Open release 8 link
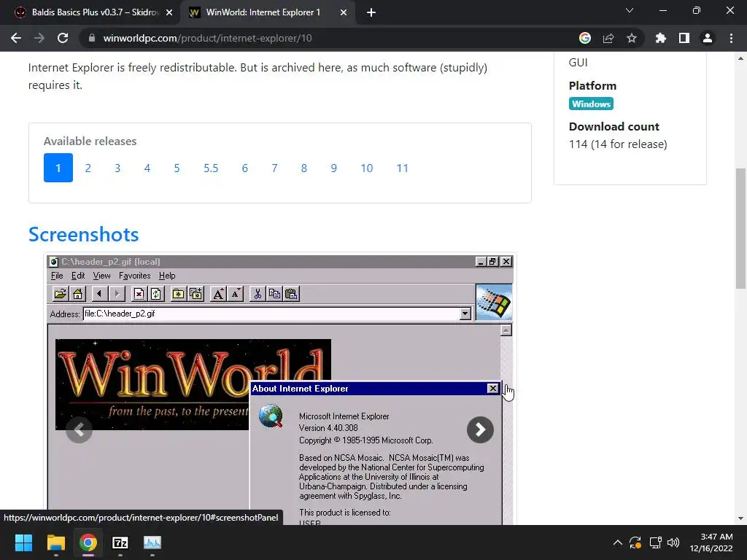The width and height of the screenshot is (747, 560). coord(304,168)
